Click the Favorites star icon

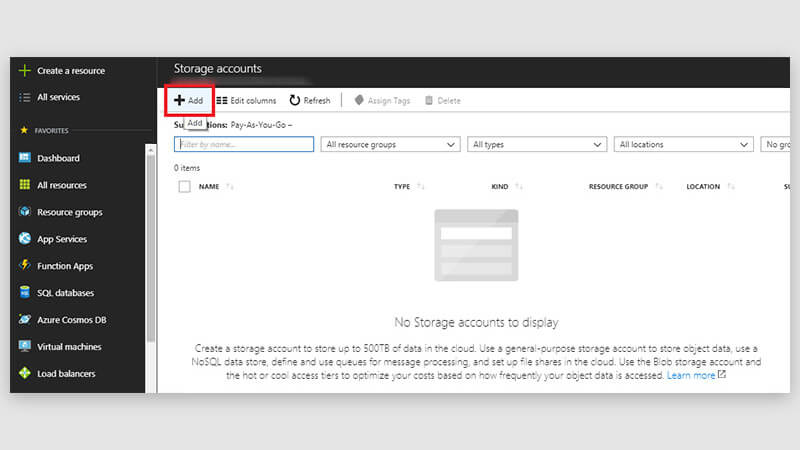(x=24, y=130)
